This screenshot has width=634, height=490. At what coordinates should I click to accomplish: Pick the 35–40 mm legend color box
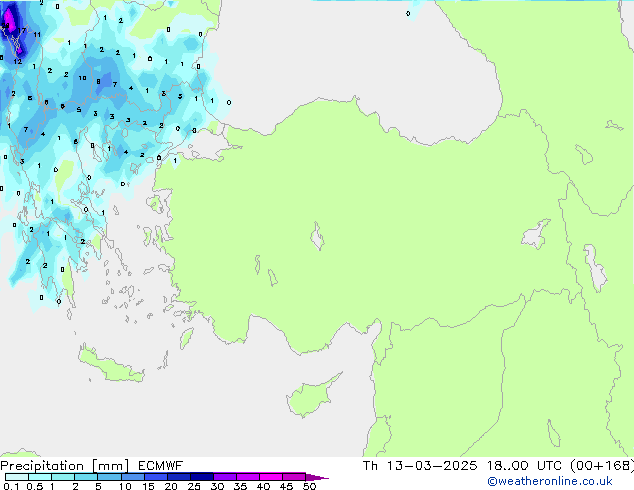pyautogui.click(x=247, y=477)
